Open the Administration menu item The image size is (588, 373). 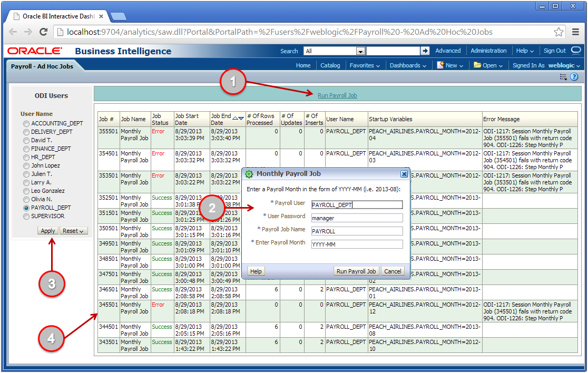tap(488, 51)
